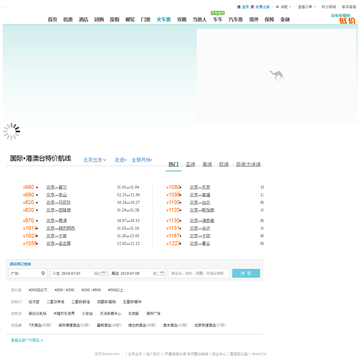Expand the 北京出发 departure city dropdown
The width and height of the screenshot is (360, 360).
coord(95,160)
